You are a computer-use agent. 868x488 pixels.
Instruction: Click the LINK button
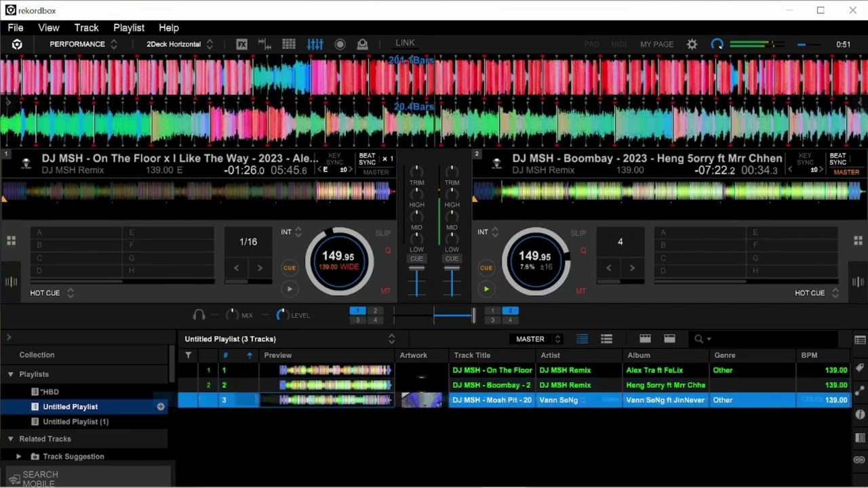405,43
